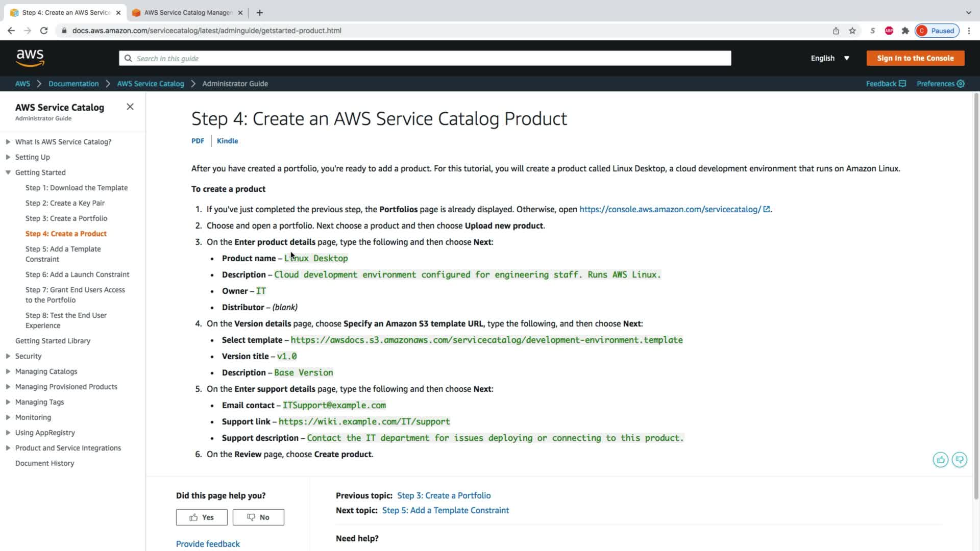Click the thumbs-down icon beside the article
Screen dimensions: 980x551
(959, 460)
